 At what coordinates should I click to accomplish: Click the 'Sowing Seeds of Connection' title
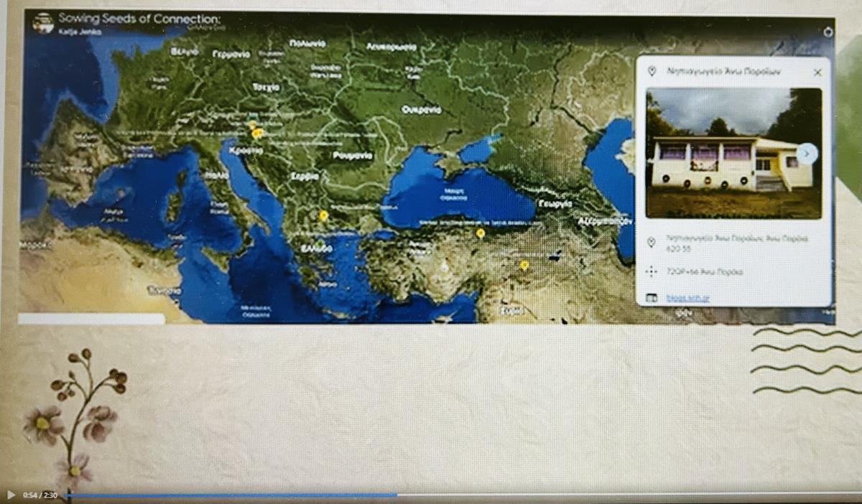pyautogui.click(x=139, y=19)
